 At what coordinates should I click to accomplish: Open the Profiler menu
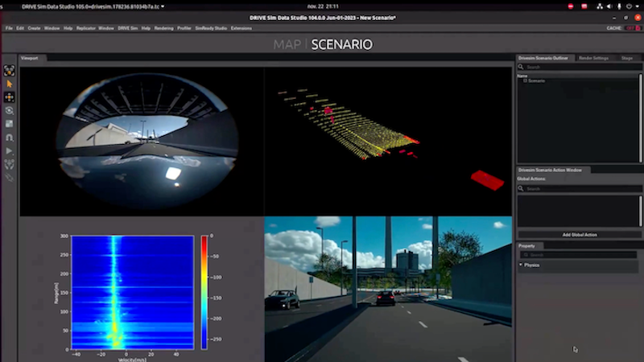(184, 28)
